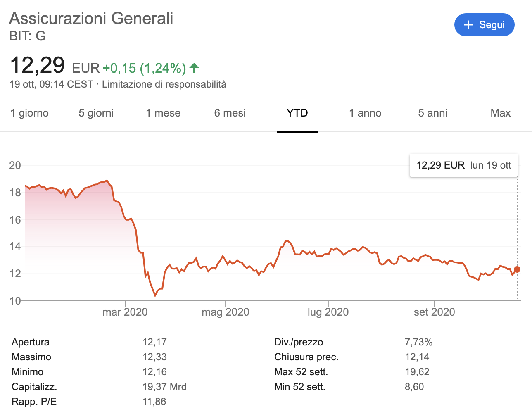Switch chart to 6 mesi

point(230,113)
